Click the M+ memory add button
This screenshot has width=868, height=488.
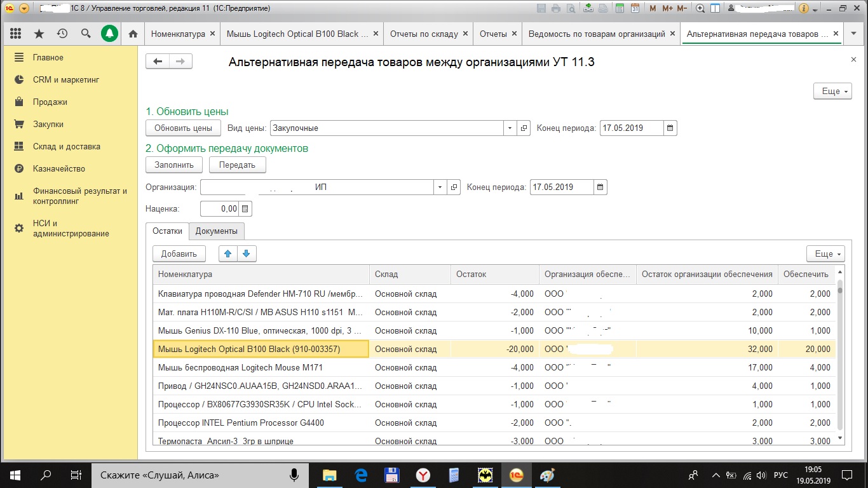667,8
